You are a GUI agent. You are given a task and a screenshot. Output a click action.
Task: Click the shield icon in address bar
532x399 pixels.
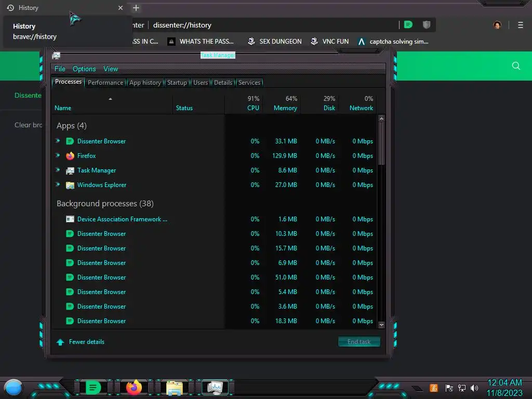pyautogui.click(x=427, y=24)
